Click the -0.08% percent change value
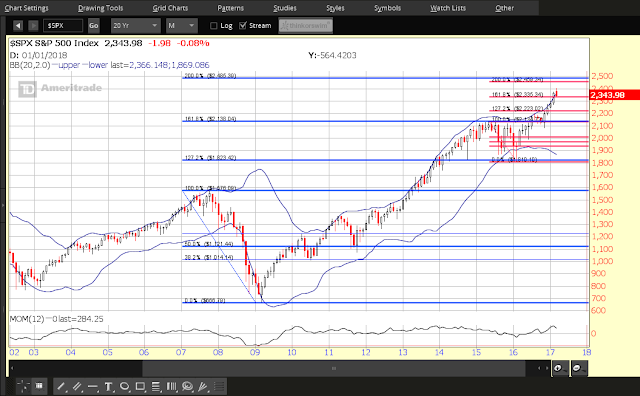The width and height of the screenshot is (640, 396). [193, 43]
